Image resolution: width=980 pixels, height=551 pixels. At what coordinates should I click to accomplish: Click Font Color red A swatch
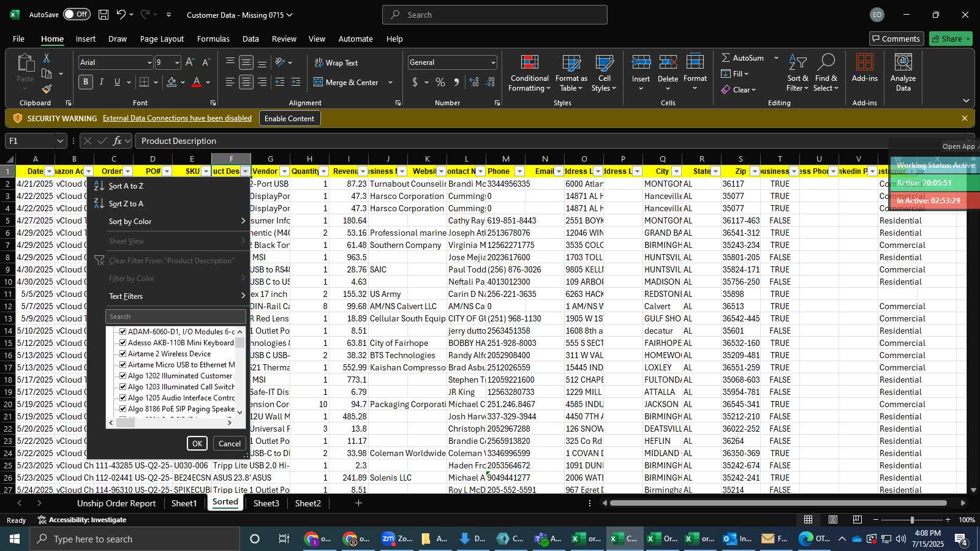click(x=197, y=82)
